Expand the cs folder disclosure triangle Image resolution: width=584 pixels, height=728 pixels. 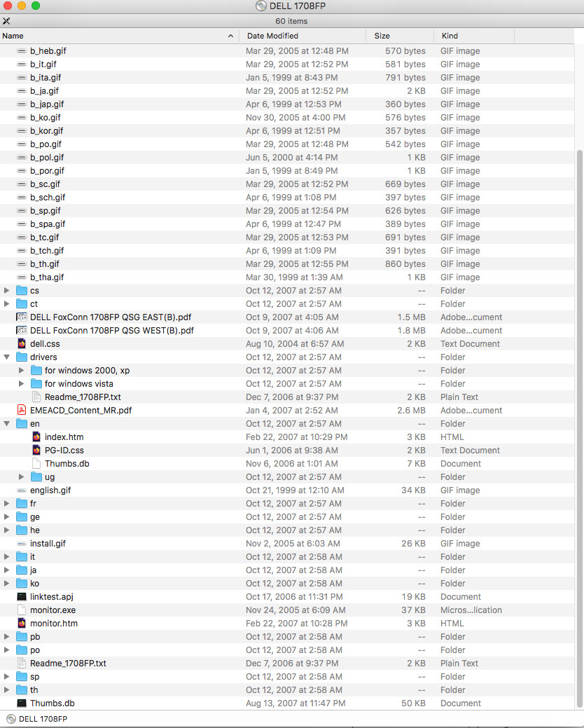tap(6, 291)
